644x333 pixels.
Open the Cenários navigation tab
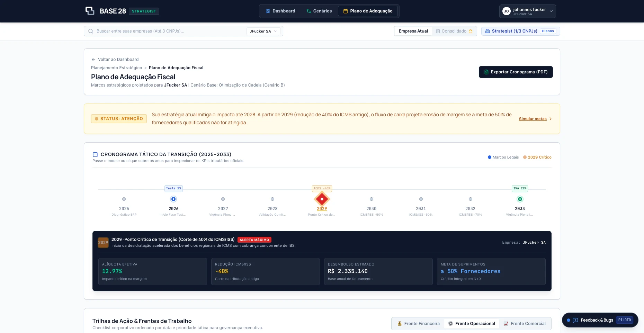319,11
